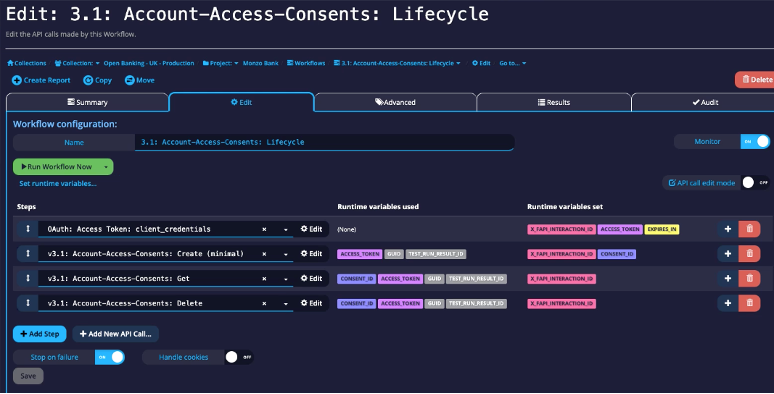Open the Go to... breadcrumb dropdown
Screen dimensions: 774x394
tap(512, 63)
